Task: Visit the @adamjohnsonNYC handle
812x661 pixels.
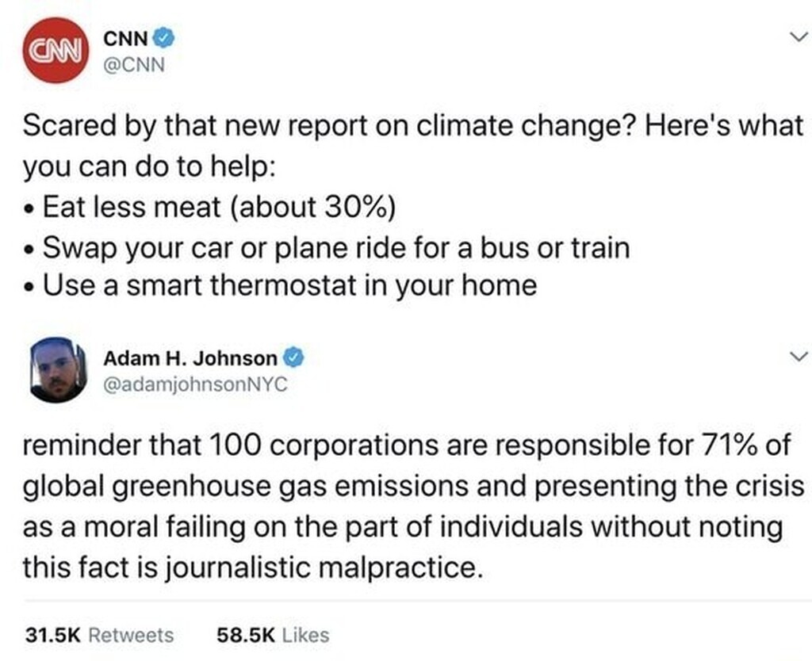Action: [195, 384]
